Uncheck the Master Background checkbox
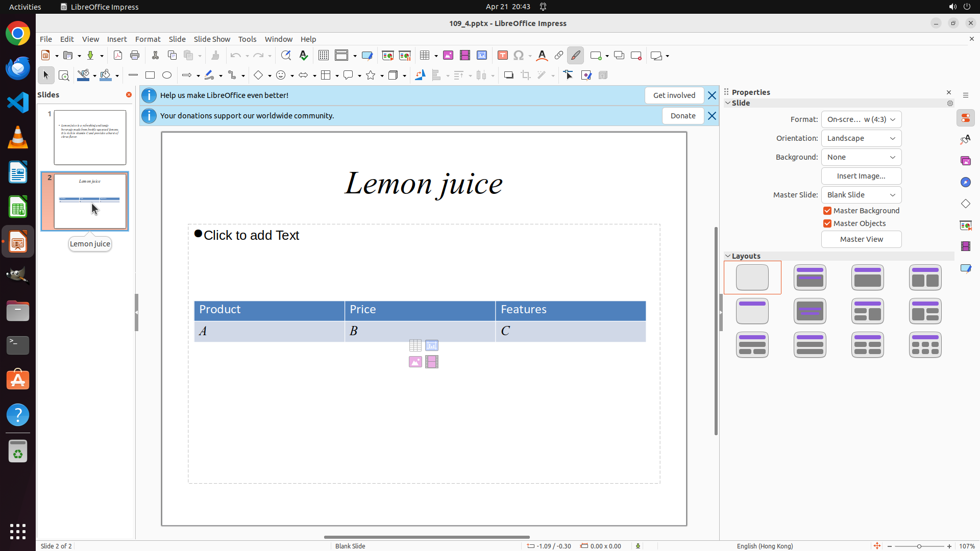This screenshot has width=980, height=551. (x=827, y=211)
